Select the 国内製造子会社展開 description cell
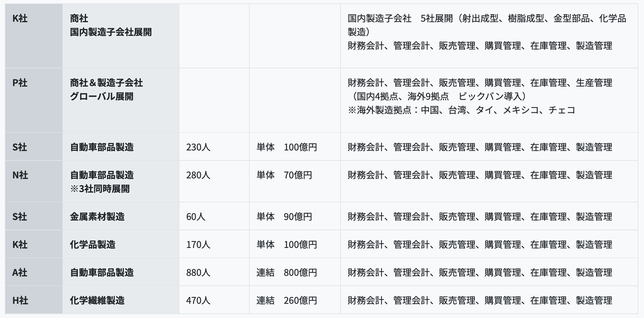644x318 pixels. [x=121, y=36]
